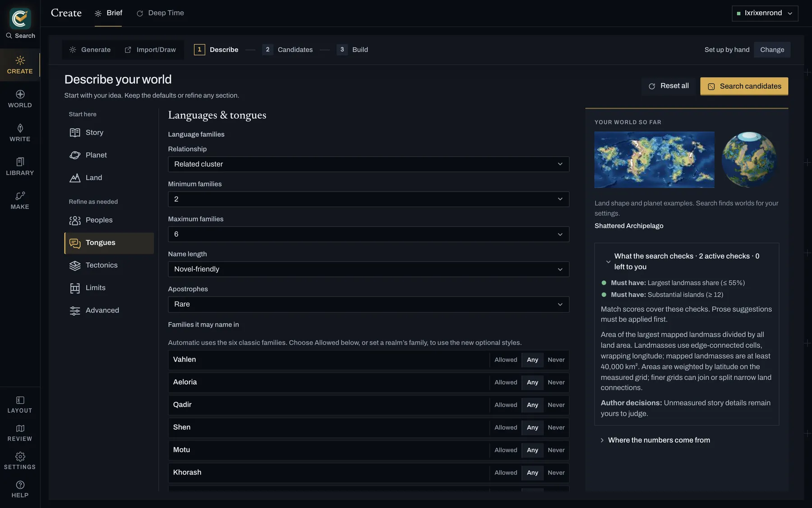Open the Make section
This screenshot has width=812, height=508.
(x=20, y=200)
